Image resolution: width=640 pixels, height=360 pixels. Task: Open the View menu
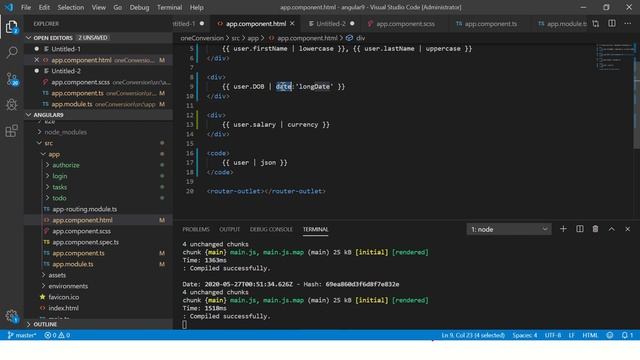click(x=98, y=7)
